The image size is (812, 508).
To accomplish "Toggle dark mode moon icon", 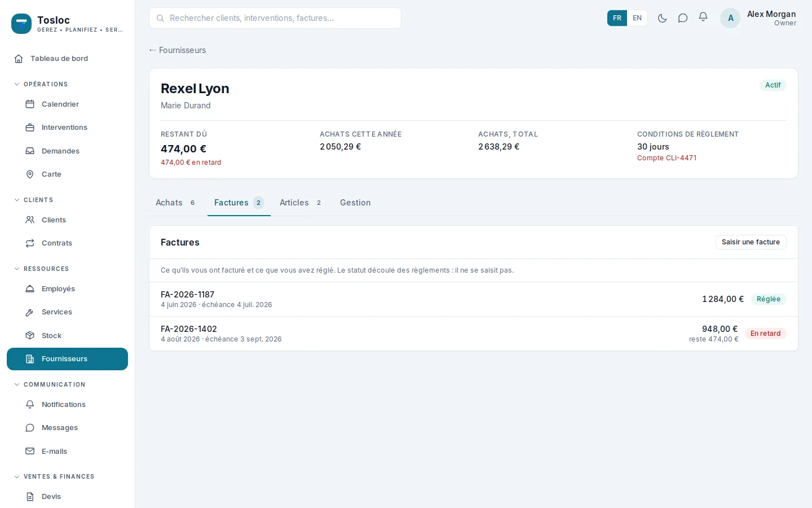I will (x=663, y=18).
